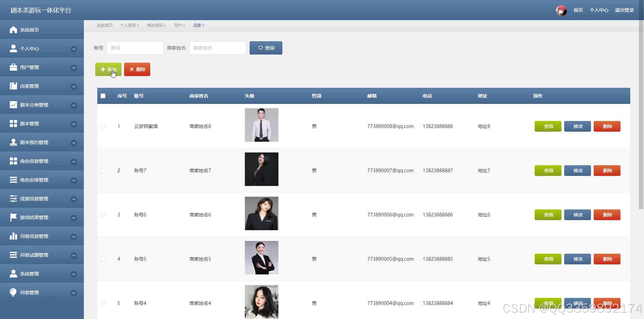Focus the 商家姓名 search input field
The height and width of the screenshot is (319, 644).
tap(218, 48)
